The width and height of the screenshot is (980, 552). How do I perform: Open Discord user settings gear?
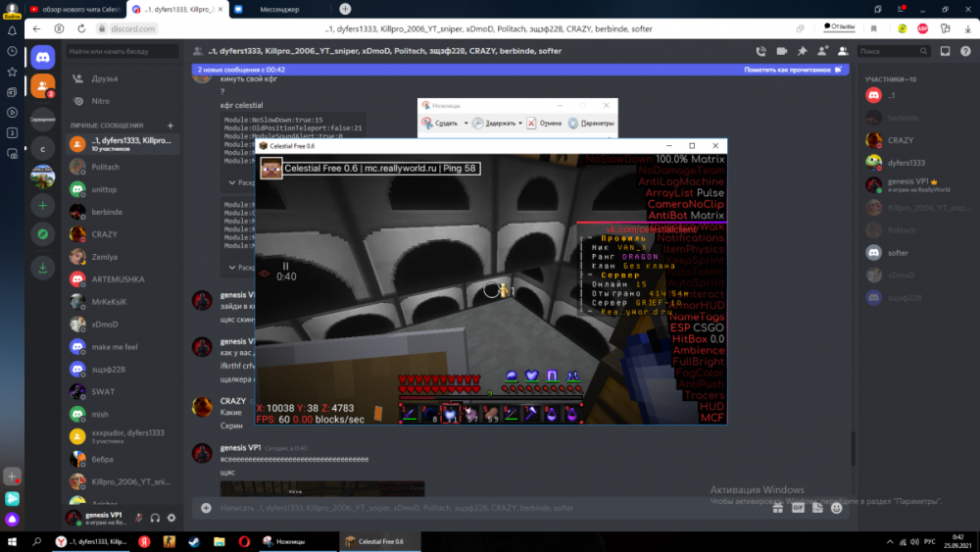171,518
